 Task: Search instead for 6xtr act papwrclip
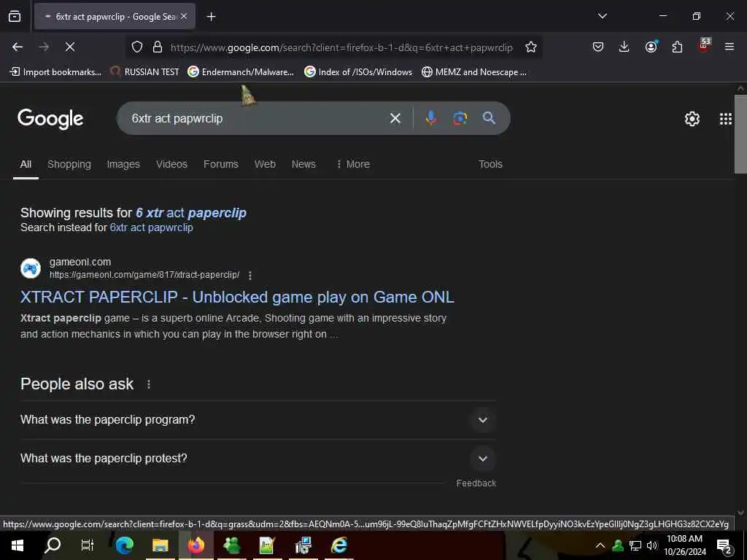[x=152, y=227]
